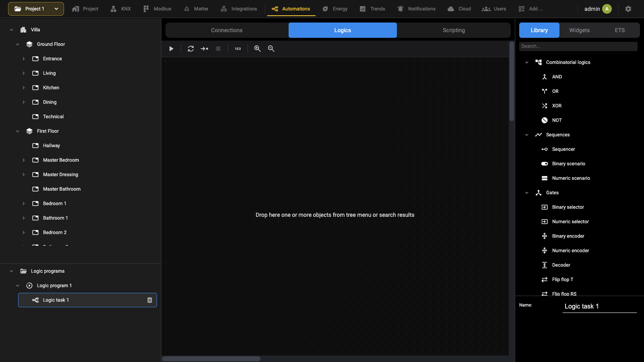Open the Matter menu
The image size is (644, 362).
point(196,9)
